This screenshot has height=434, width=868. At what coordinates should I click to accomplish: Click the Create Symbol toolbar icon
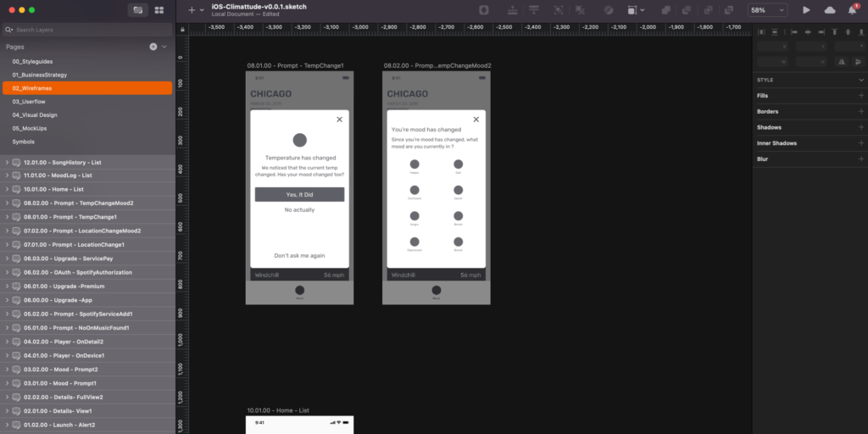pyautogui.click(x=484, y=10)
